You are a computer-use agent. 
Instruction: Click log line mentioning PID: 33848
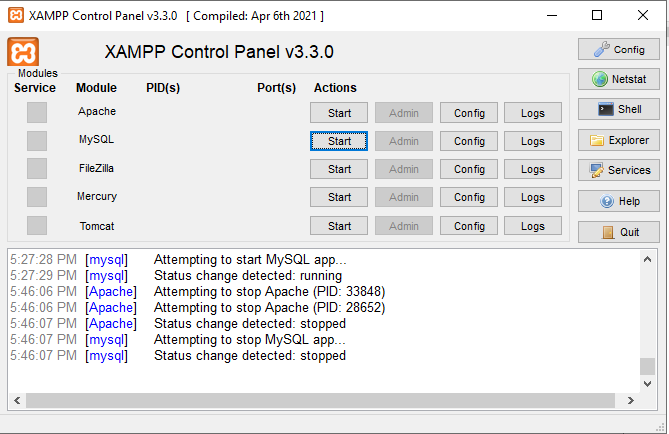pyautogui.click(x=270, y=291)
